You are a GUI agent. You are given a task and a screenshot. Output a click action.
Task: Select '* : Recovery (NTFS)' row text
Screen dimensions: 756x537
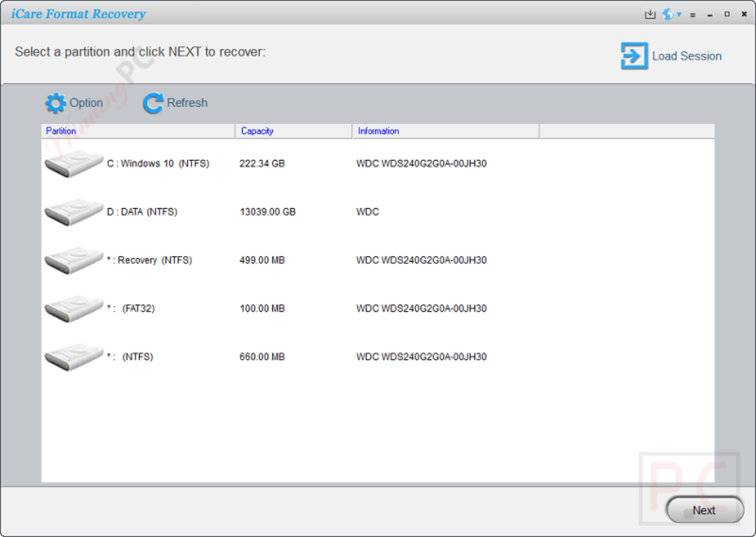[x=150, y=260]
